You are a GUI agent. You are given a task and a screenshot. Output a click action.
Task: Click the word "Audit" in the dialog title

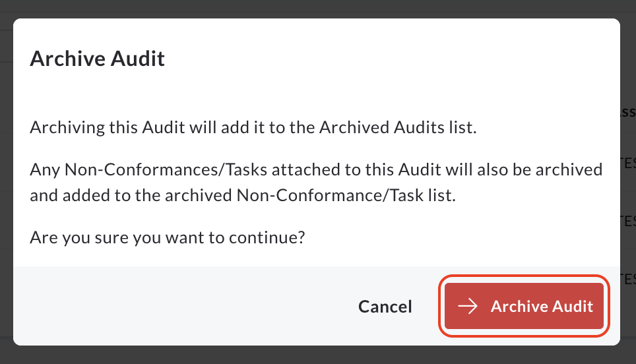137,59
